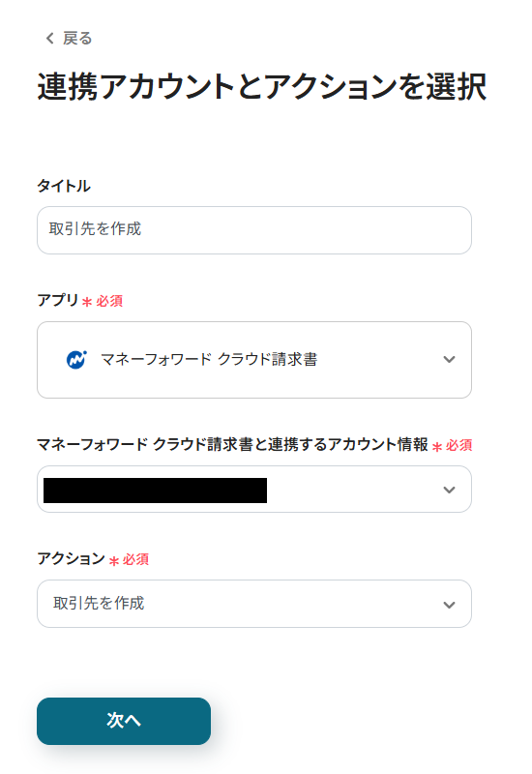
Task: Click the タイトル field label
Action: coord(64,186)
